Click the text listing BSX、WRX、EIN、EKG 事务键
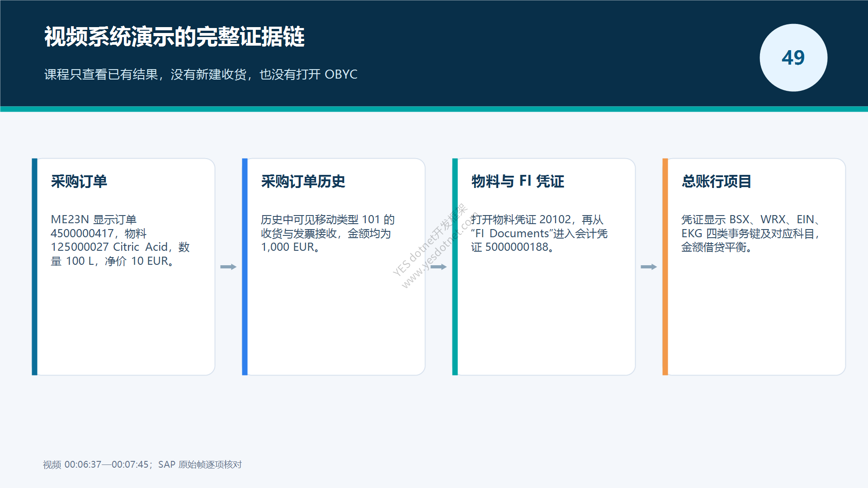Screen dimensions: 868x488 [x=751, y=233]
